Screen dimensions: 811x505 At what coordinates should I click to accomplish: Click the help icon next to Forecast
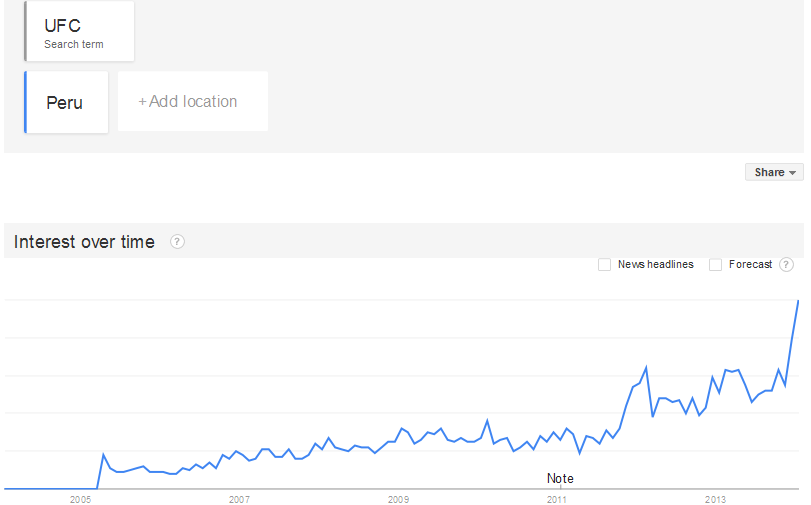pos(786,264)
